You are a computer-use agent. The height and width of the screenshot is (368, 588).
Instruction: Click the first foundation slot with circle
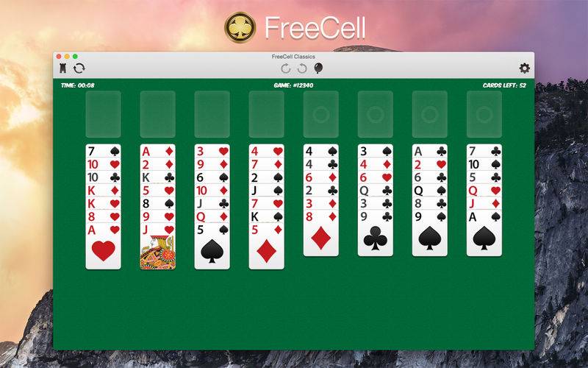[x=321, y=114]
